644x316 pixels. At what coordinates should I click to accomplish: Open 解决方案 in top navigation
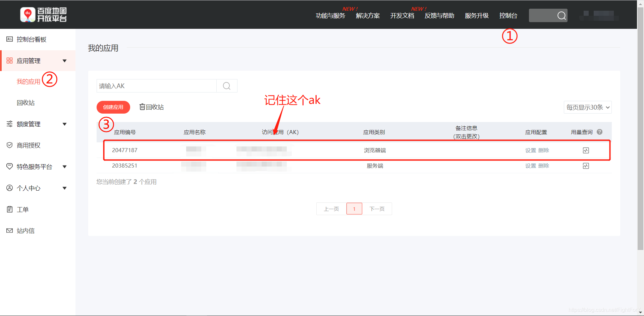(368, 16)
